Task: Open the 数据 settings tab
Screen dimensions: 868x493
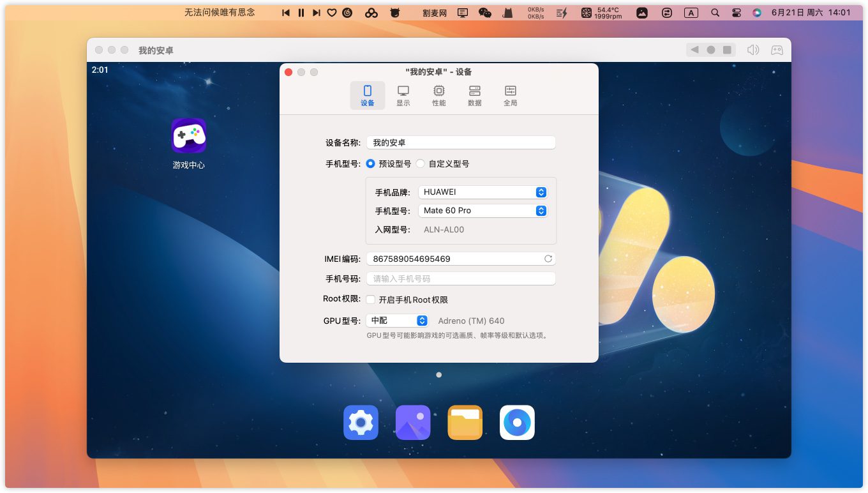Action: pos(474,95)
